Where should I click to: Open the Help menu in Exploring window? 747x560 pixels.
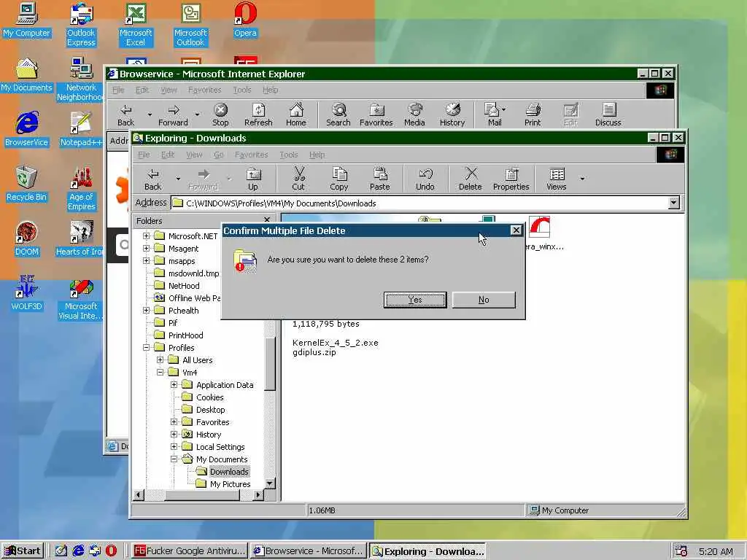pos(317,155)
